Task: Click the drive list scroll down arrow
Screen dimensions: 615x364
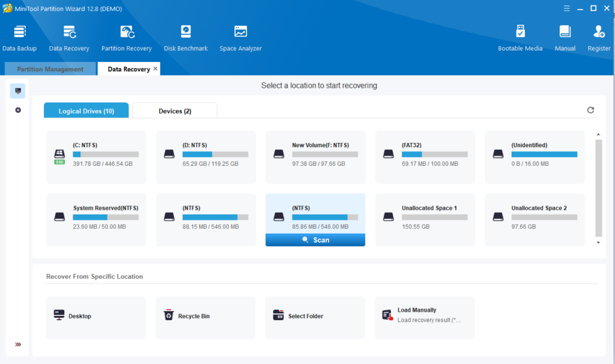Action: pos(598,243)
